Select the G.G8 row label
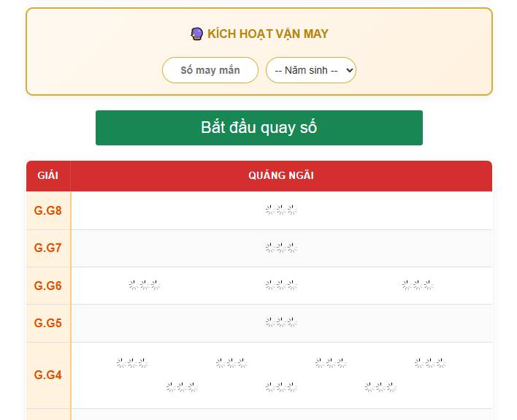Viewport: 517px width, 420px height. tap(47, 210)
